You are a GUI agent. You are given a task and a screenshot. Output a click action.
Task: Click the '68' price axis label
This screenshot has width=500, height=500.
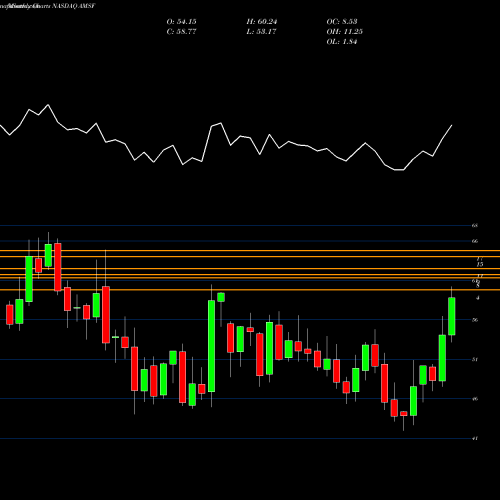point(475,226)
